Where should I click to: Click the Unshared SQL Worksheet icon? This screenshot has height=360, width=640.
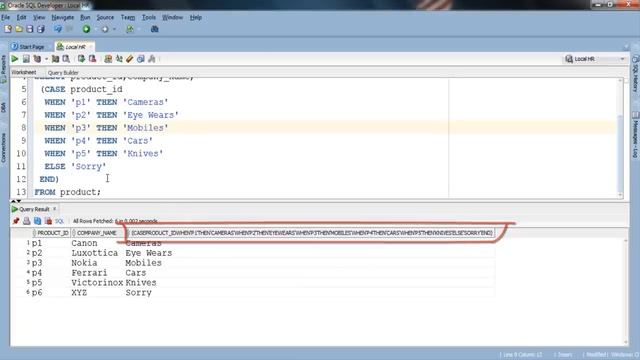click(x=108, y=59)
